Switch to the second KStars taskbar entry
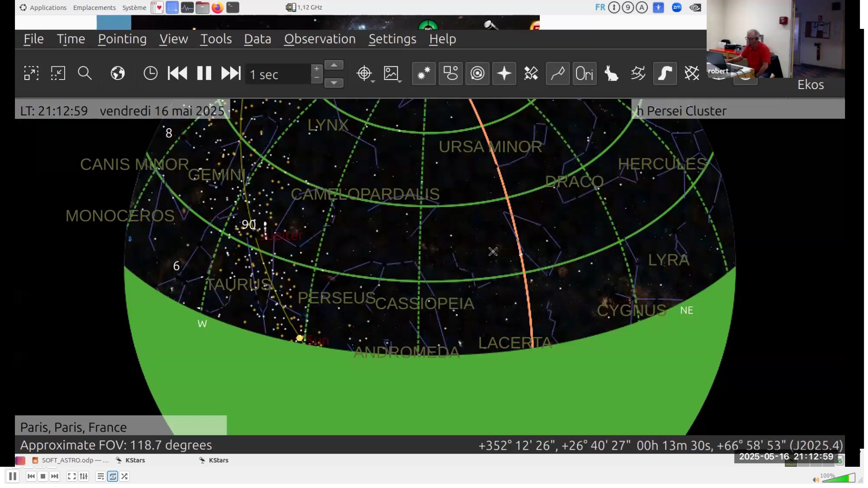This screenshot has height=488, width=868. pyautogui.click(x=213, y=460)
